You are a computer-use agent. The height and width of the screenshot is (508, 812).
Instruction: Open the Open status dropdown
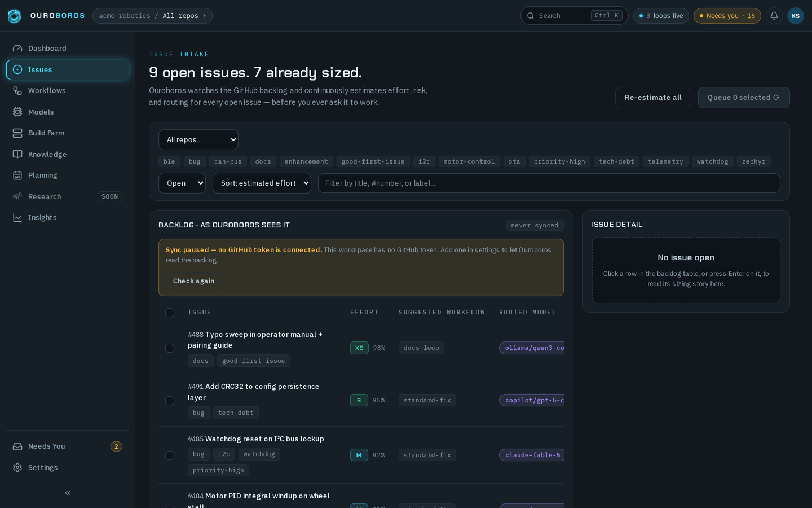click(182, 183)
